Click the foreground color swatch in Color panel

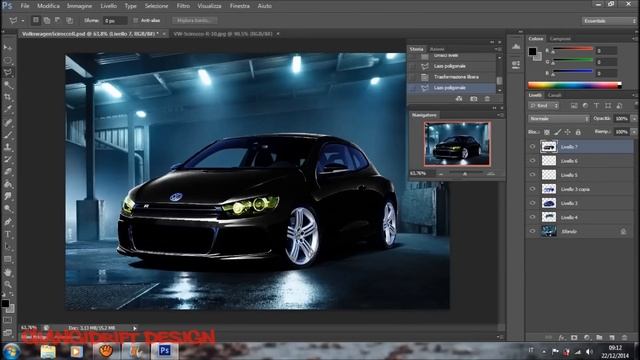pyautogui.click(x=532, y=51)
